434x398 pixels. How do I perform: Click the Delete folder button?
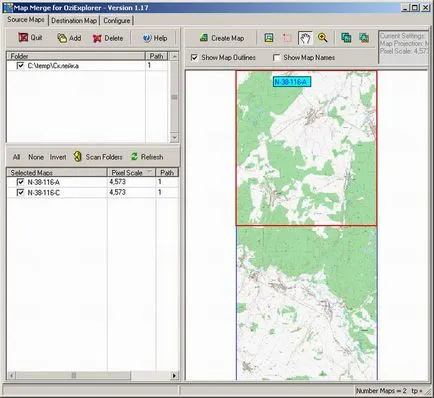pyautogui.click(x=108, y=38)
